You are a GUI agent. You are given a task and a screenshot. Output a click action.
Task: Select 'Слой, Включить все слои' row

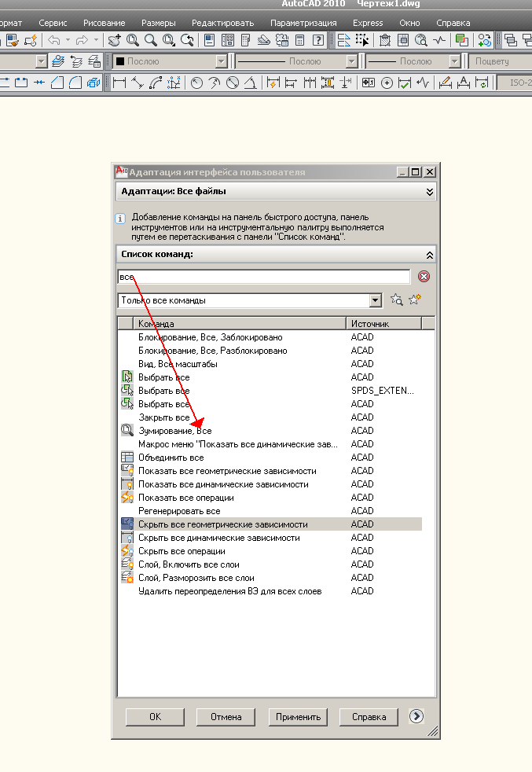270,564
